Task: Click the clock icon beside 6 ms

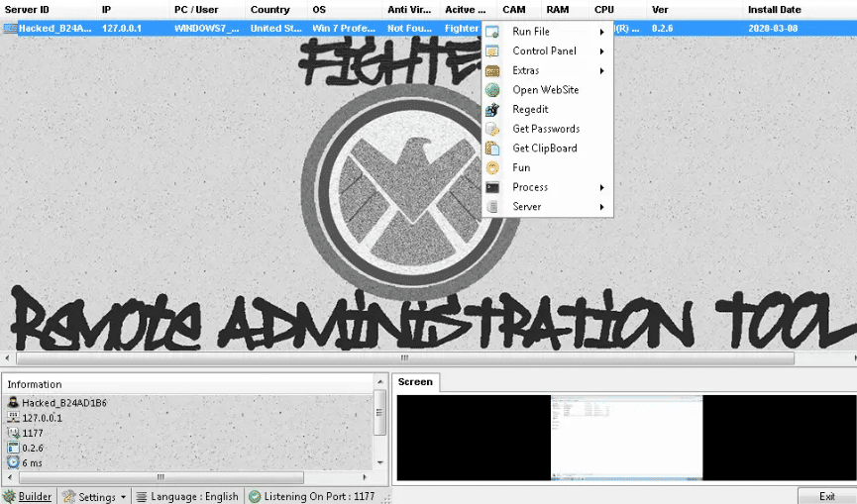Action: click(x=13, y=462)
